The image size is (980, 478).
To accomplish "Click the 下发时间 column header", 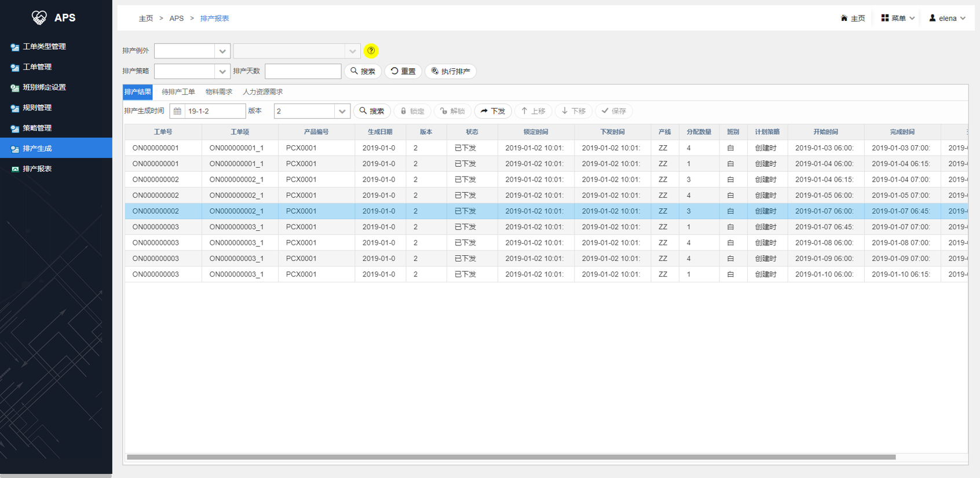I will (612, 132).
